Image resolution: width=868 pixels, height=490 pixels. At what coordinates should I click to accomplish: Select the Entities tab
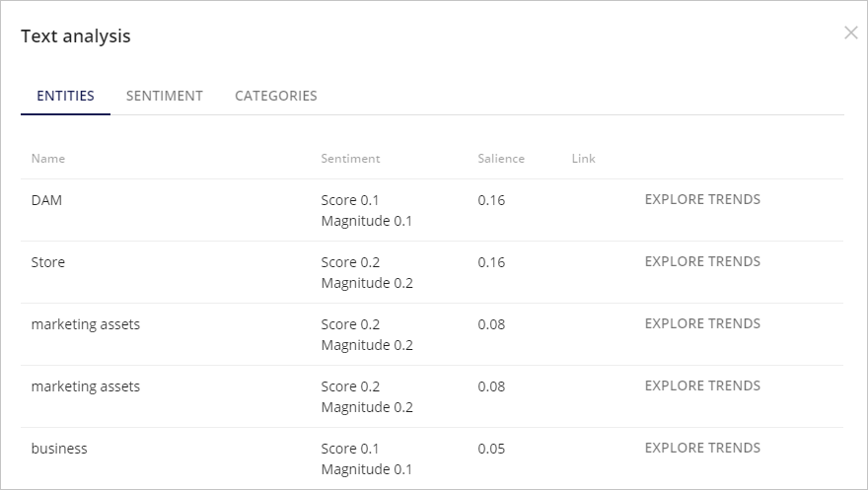pyautogui.click(x=65, y=96)
